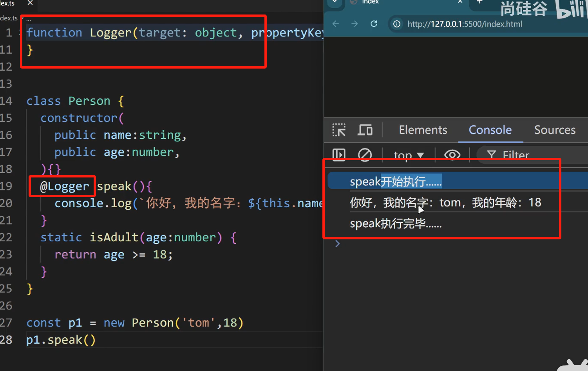Screen dimensions: 588x371
Task: Toggle the live expression eye icon
Action: click(452, 155)
